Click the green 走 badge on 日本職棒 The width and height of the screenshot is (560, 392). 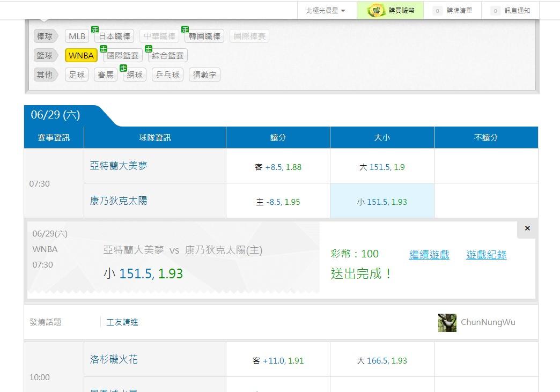pos(95,29)
